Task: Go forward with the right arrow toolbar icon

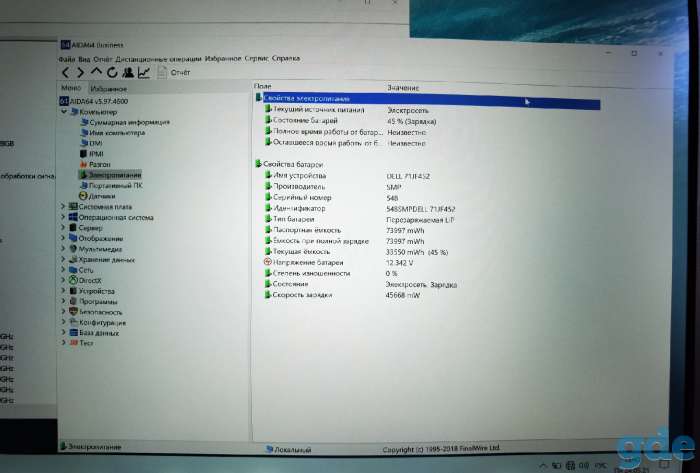Action: point(80,72)
